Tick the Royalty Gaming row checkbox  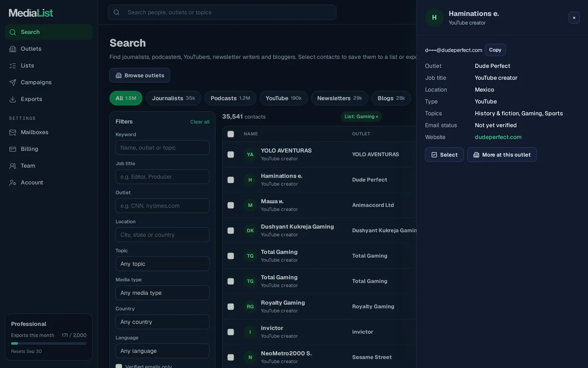(x=231, y=307)
